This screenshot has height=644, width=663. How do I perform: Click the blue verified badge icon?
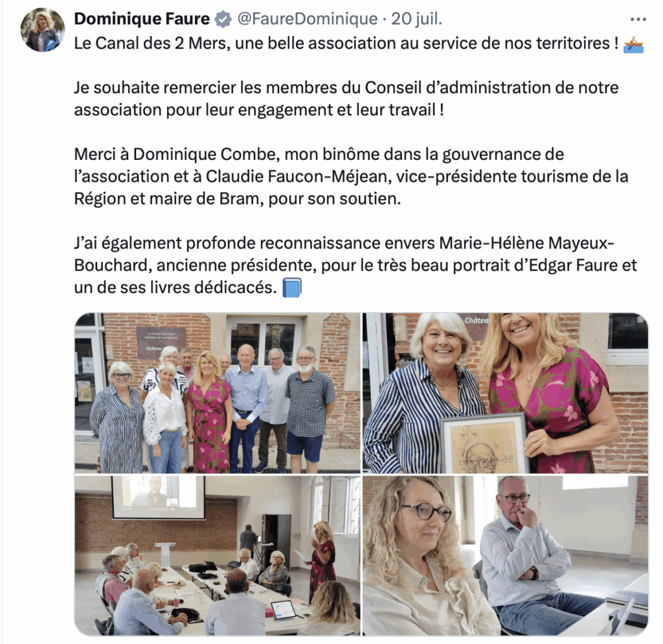pos(223,19)
